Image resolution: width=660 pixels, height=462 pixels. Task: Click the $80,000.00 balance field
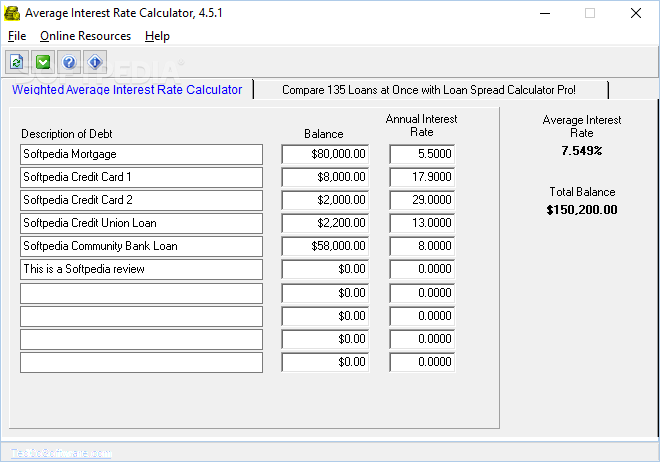pos(325,154)
